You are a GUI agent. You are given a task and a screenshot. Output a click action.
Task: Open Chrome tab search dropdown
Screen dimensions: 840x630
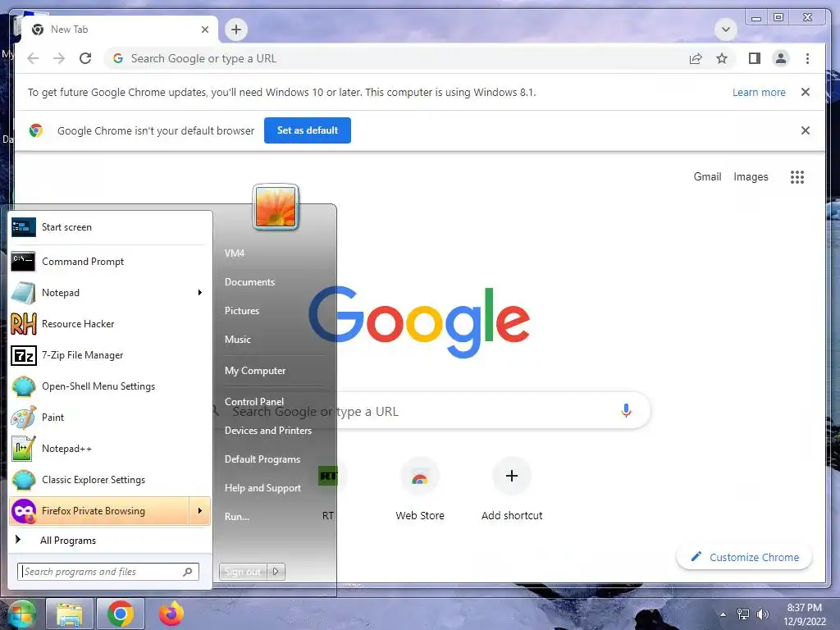pos(725,29)
